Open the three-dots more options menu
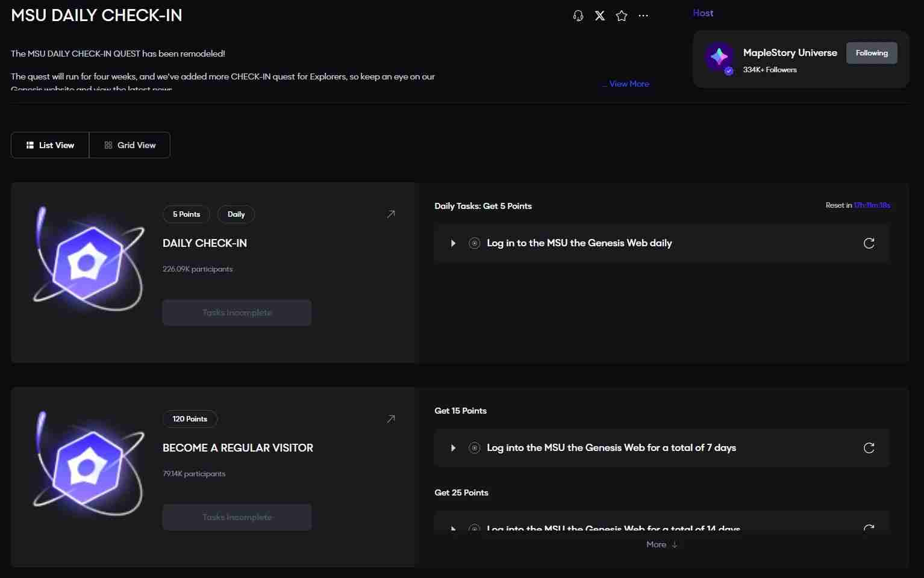Screen dimensions: 924x578 [643, 16]
